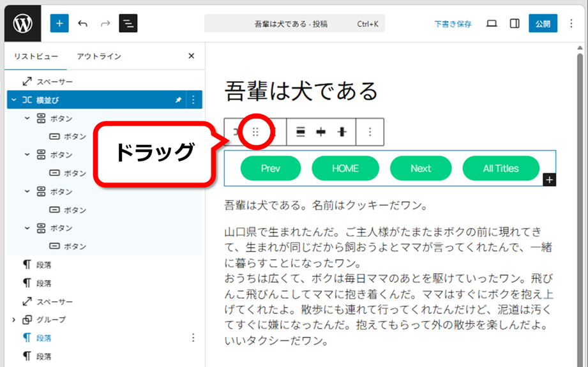Open block toolbar options three-dot menu
588x367 pixels.
370,132
